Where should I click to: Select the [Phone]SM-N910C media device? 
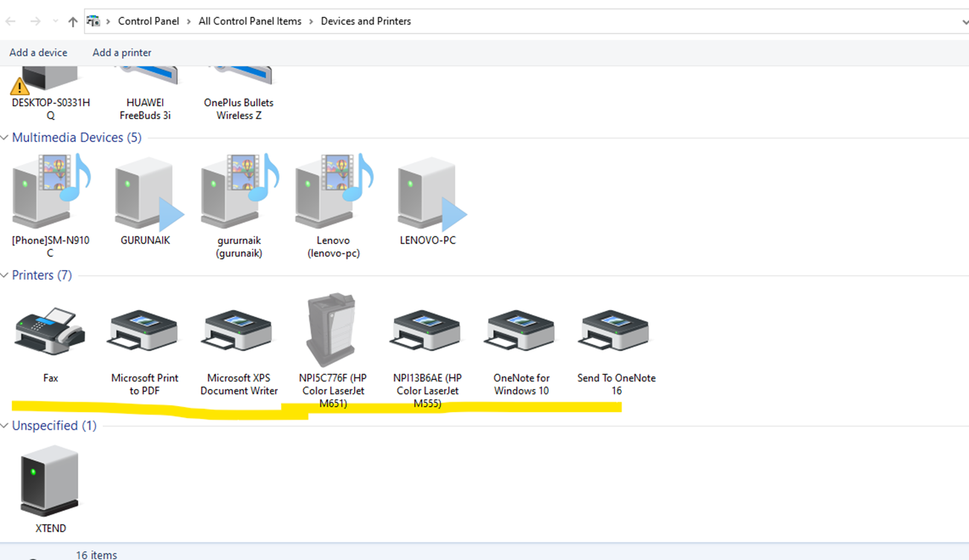point(50,192)
